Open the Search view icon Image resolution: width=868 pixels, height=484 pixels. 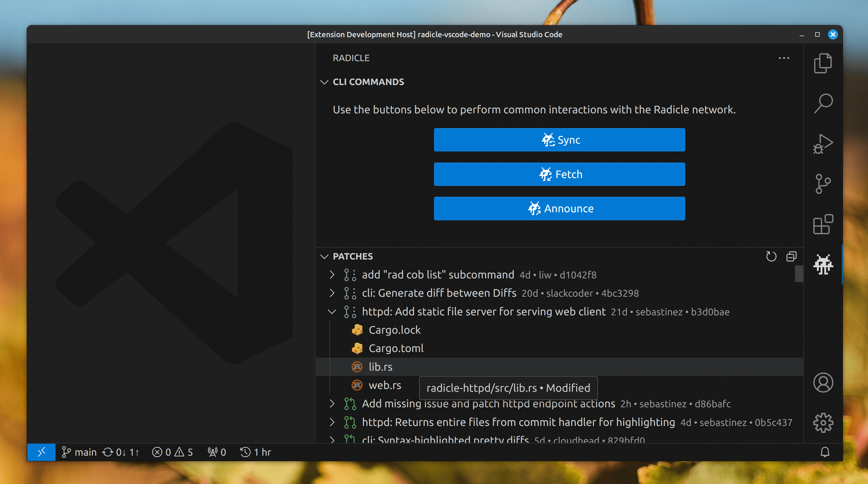pyautogui.click(x=822, y=103)
